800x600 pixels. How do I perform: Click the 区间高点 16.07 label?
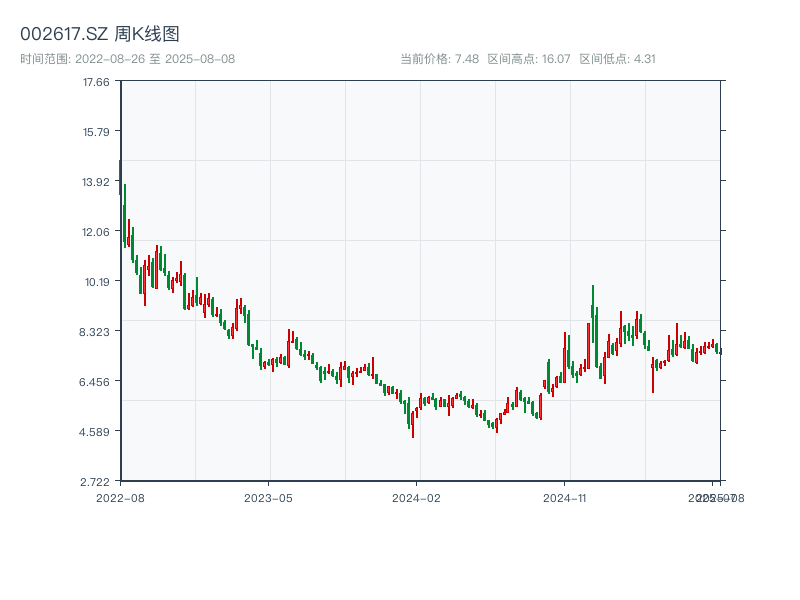[528, 59]
